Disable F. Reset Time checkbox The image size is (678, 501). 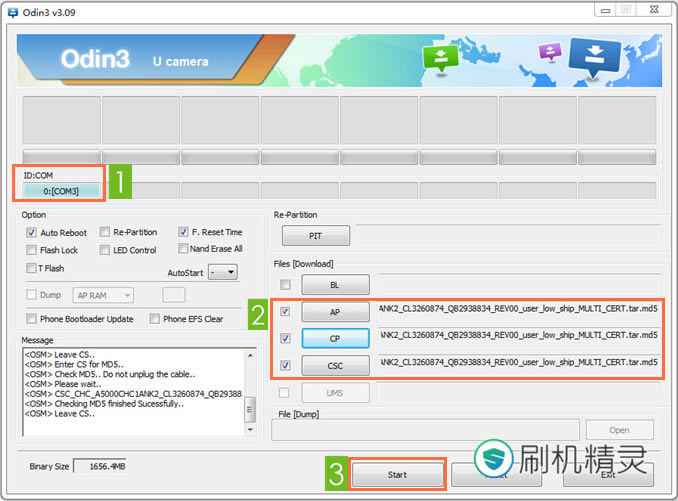[x=183, y=232]
